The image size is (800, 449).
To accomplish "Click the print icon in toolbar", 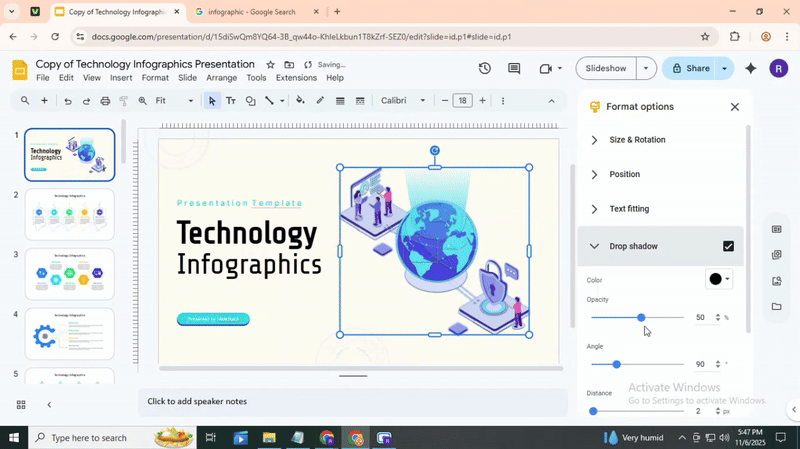I will point(105,101).
